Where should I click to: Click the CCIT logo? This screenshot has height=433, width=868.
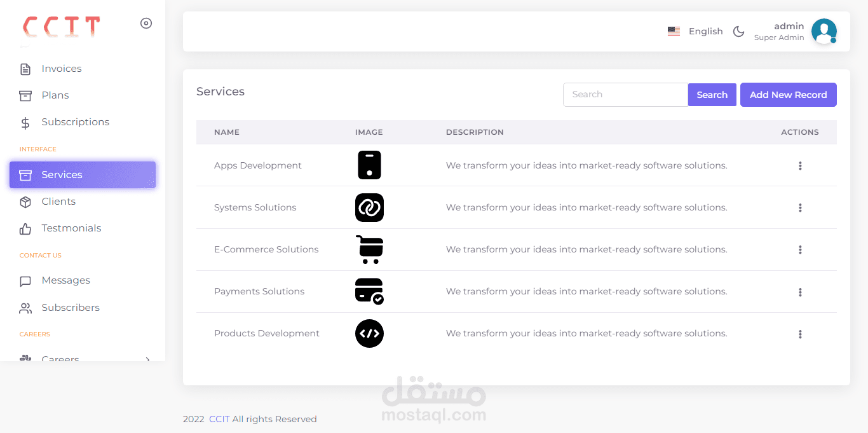tap(62, 26)
